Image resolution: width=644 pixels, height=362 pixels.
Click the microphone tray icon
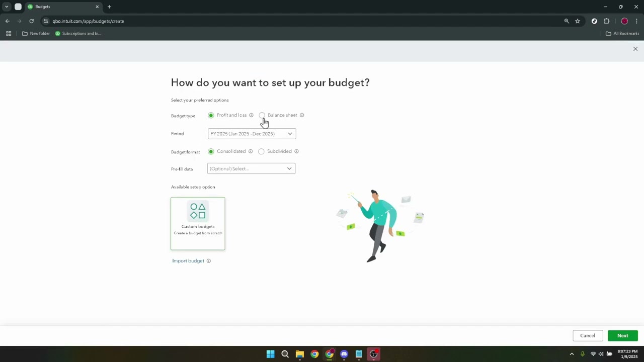[x=583, y=354]
